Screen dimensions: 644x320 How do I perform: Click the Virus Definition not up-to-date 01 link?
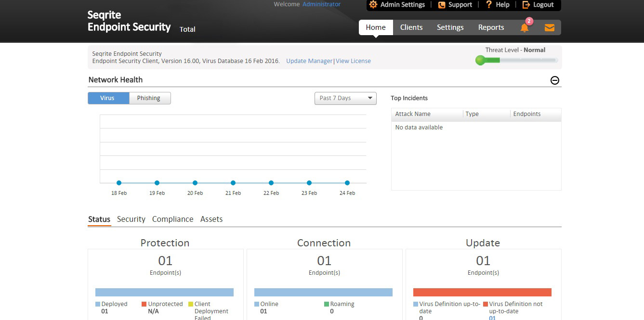point(492,318)
